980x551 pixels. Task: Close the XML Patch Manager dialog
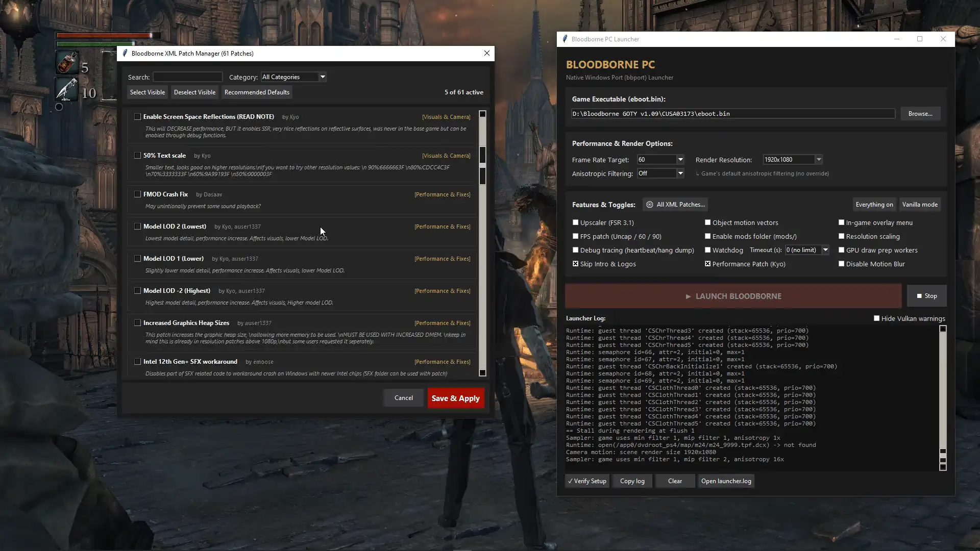pos(487,53)
